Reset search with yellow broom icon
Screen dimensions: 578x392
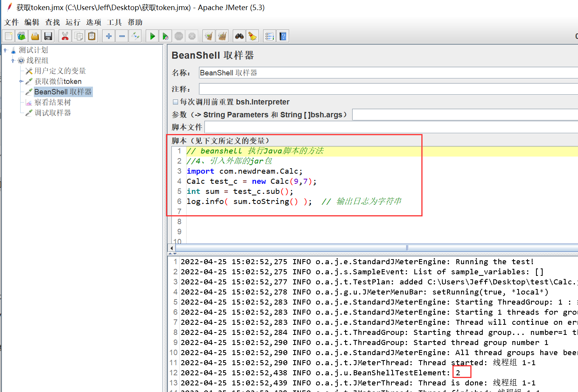[x=253, y=36]
